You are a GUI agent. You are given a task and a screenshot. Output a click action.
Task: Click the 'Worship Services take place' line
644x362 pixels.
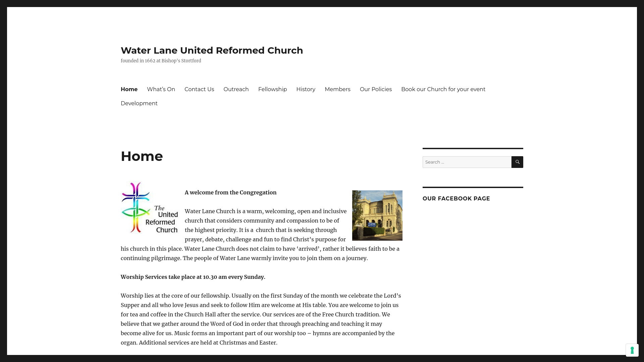click(193, 277)
